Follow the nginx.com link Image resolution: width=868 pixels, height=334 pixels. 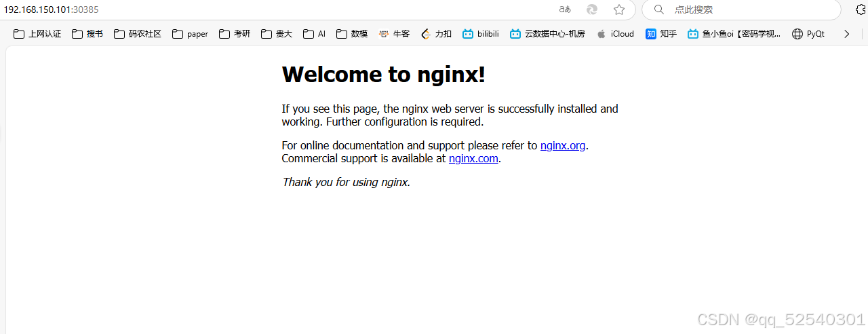click(473, 159)
